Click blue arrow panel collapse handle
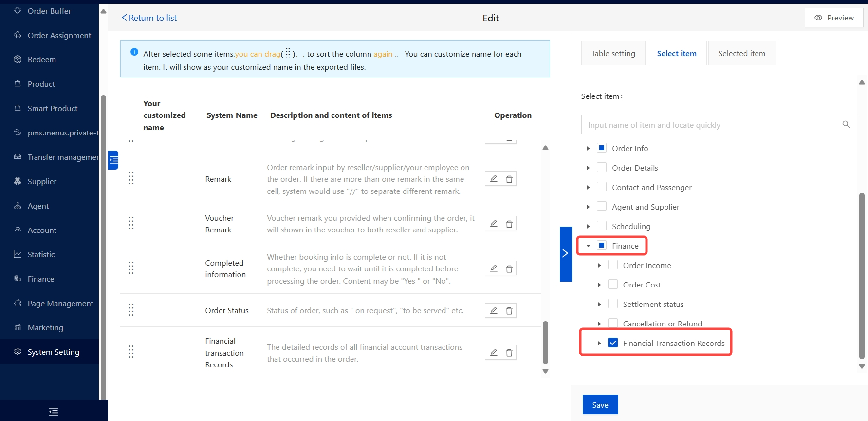868x421 pixels. pyautogui.click(x=565, y=253)
